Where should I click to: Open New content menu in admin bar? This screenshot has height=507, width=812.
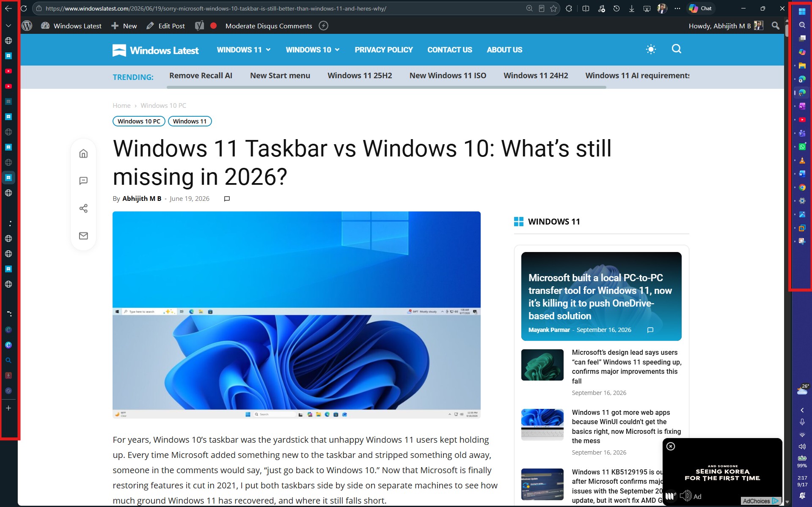[124, 26]
